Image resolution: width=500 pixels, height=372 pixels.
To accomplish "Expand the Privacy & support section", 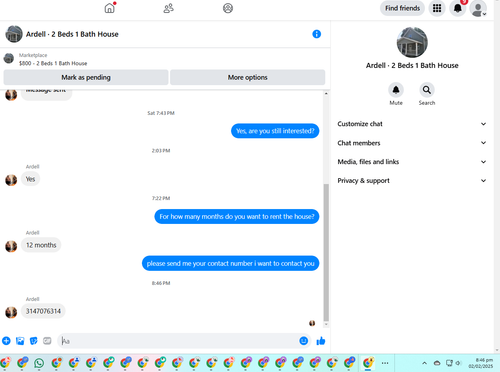I will coord(412,181).
